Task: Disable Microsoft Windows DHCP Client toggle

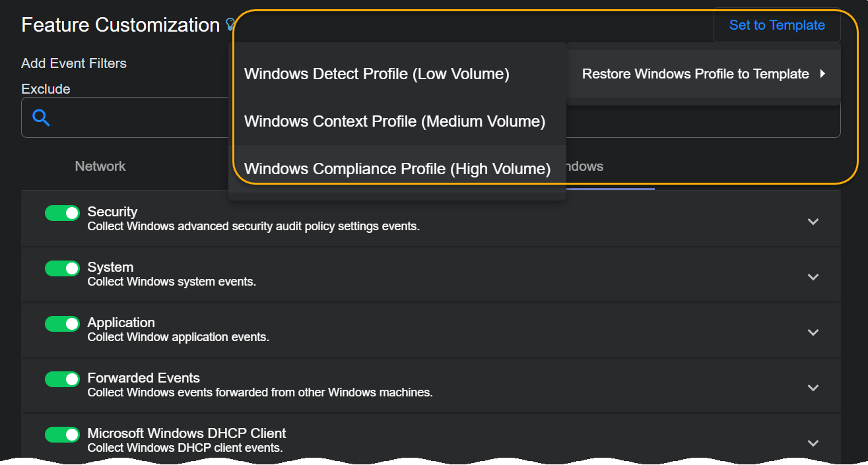Action: 62,434
